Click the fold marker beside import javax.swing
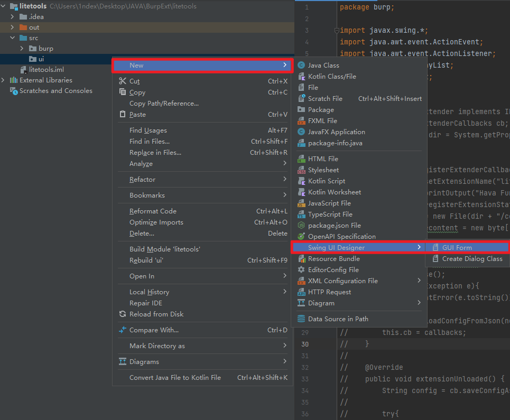Image resolution: width=510 pixels, height=420 pixels. pos(337,31)
